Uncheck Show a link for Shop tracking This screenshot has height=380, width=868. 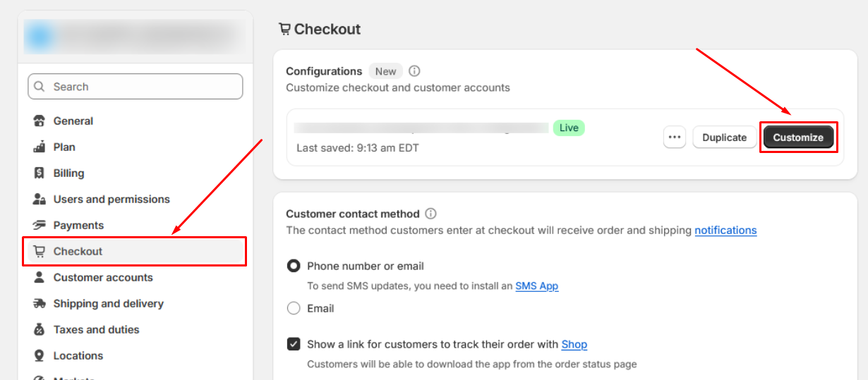coord(294,344)
